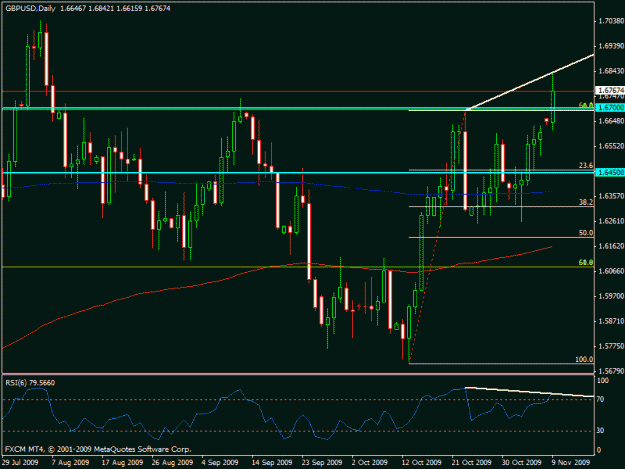Image resolution: width=625 pixels, height=469 pixels.
Task: Click the 7 Aug 2009 date label
Action: [71, 462]
